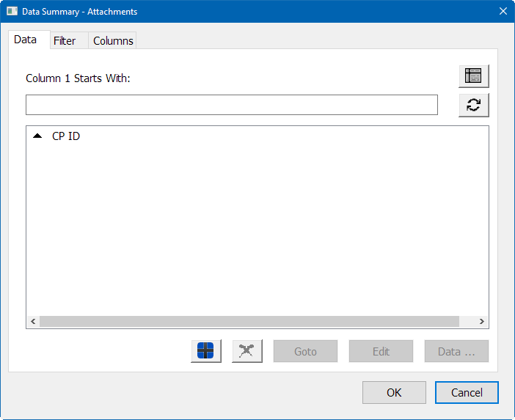Click the refresh arrows icon button
The width and height of the screenshot is (515, 420).
tap(474, 105)
